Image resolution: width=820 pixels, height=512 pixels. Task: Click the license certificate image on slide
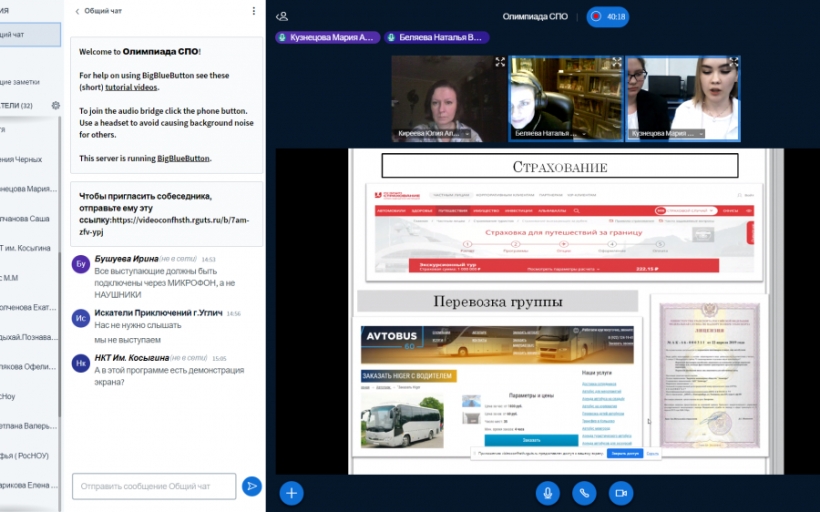[x=709, y=375]
